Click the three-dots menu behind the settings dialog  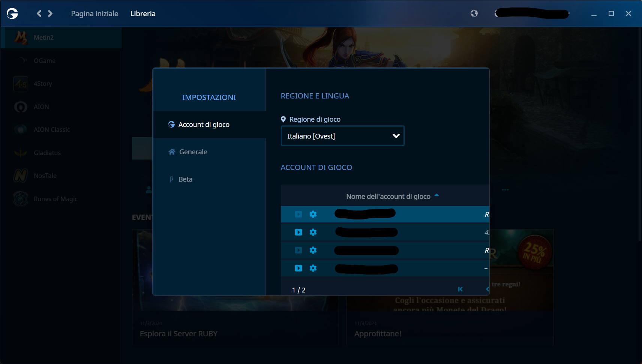point(505,189)
